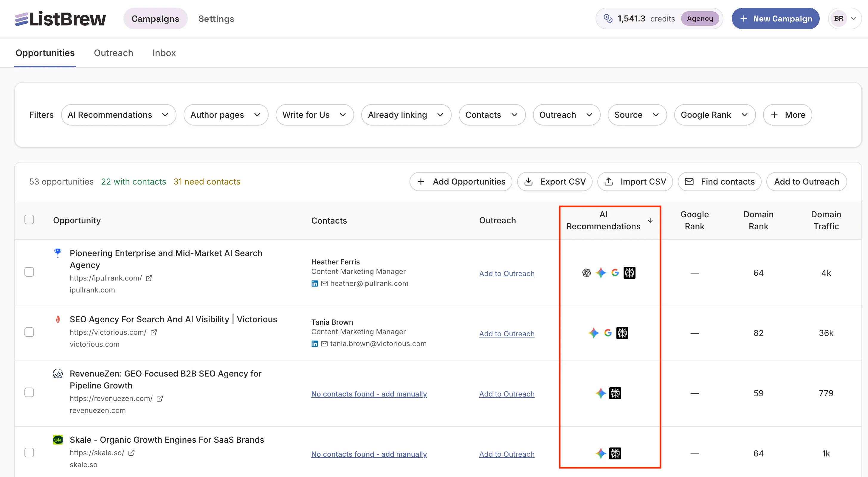Toggle the select-all checkbox in header
This screenshot has height=477, width=868.
[29, 219]
